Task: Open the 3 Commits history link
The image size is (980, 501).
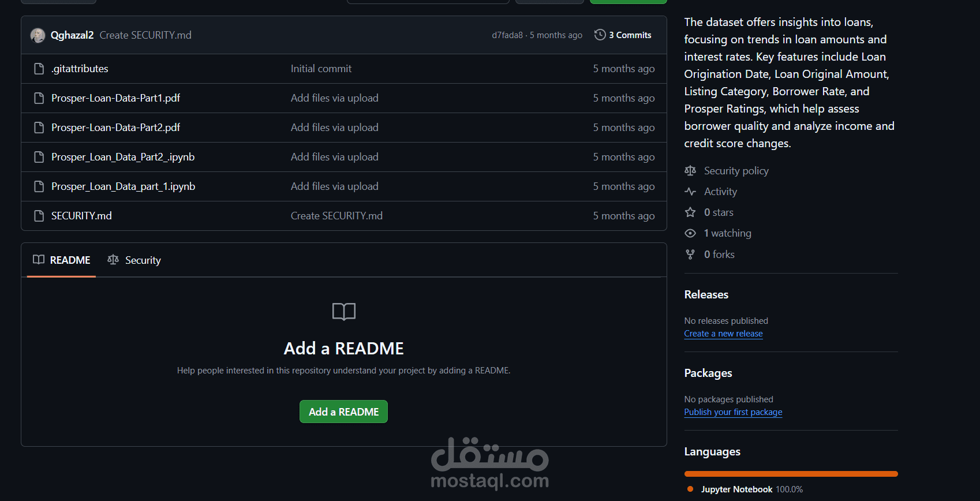Action: [x=623, y=35]
